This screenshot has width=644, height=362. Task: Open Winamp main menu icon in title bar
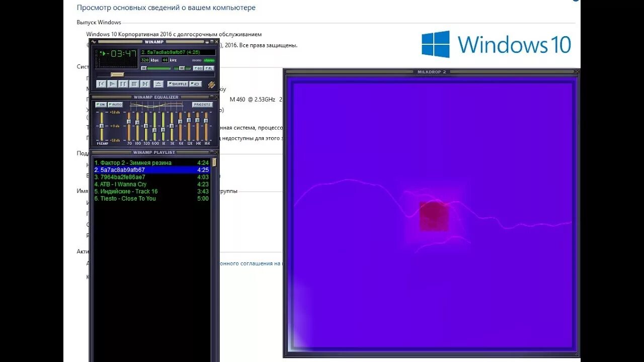[x=93, y=41]
